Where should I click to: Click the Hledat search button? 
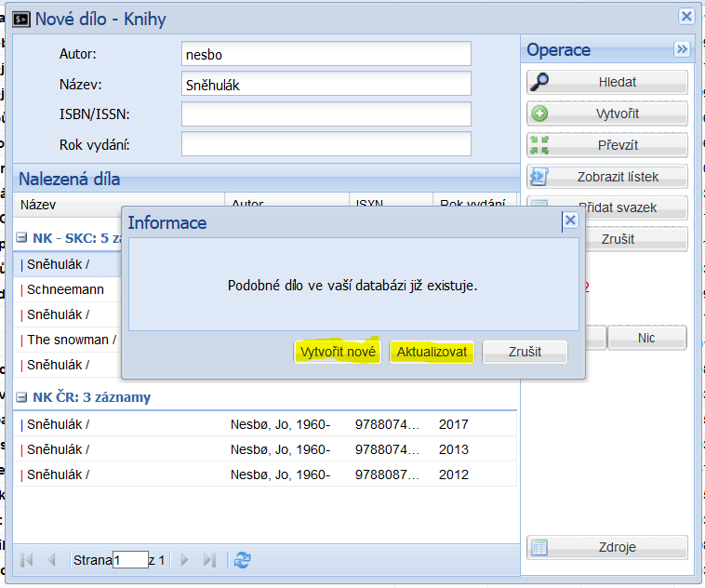pos(607,82)
